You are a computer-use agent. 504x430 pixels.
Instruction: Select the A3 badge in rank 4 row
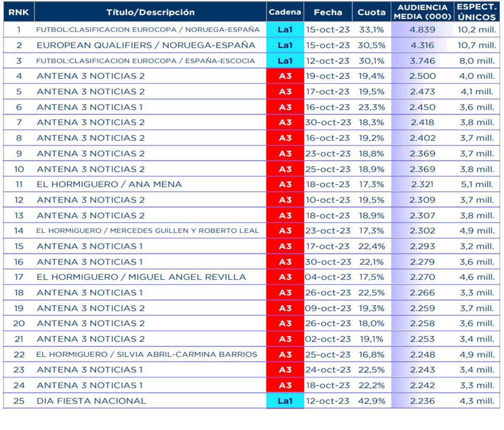285,76
